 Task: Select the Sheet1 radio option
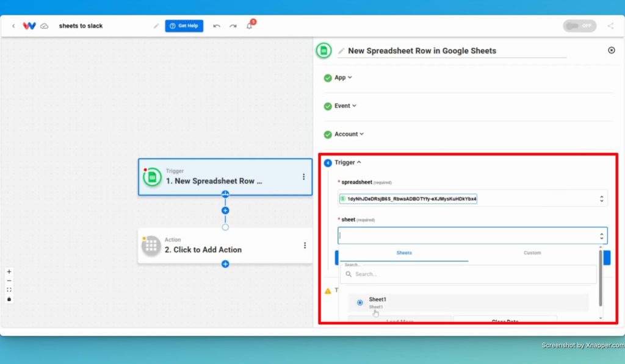[x=360, y=302]
